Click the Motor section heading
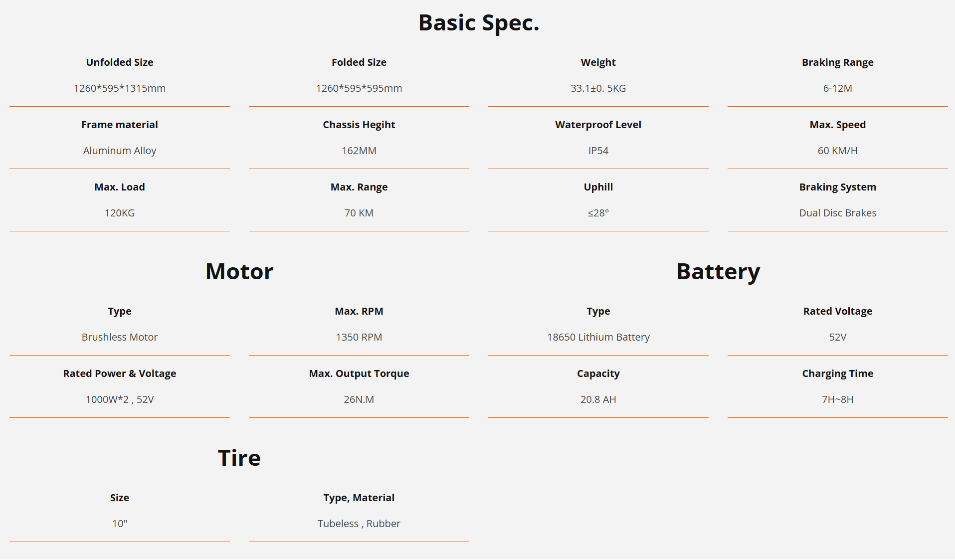The image size is (955, 560). pyautogui.click(x=239, y=272)
